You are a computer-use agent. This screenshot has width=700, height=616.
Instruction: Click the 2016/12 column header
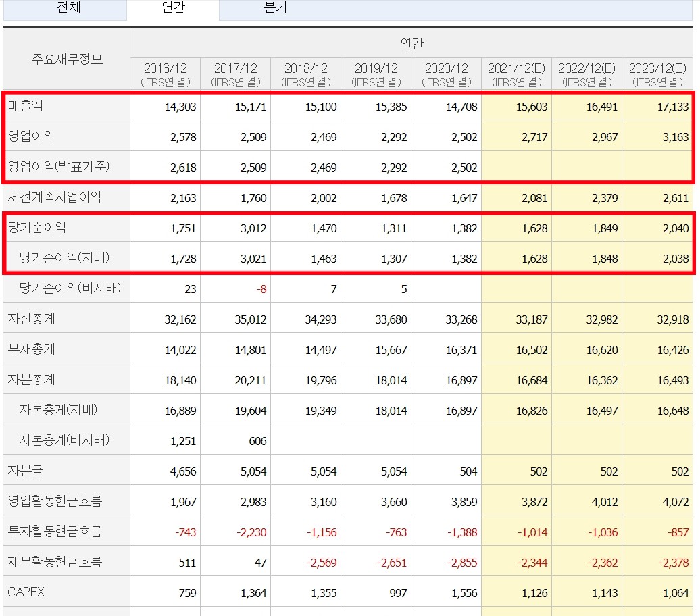tap(165, 74)
